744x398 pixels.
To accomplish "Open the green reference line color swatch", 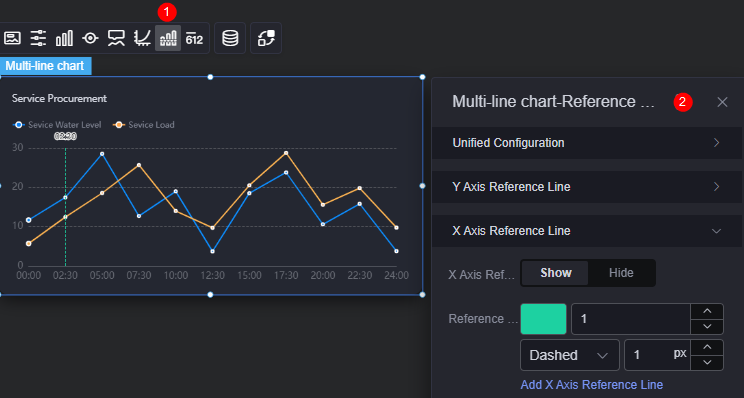I will (x=543, y=319).
